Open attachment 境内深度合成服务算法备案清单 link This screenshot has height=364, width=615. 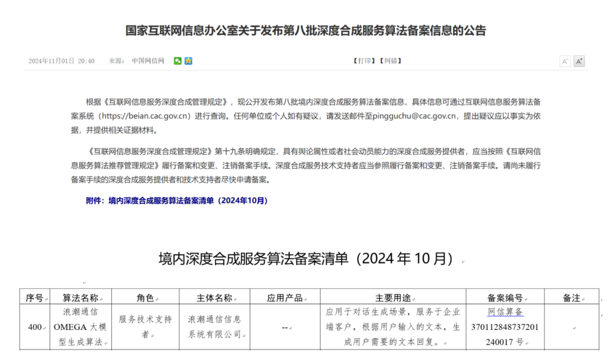coord(177,200)
